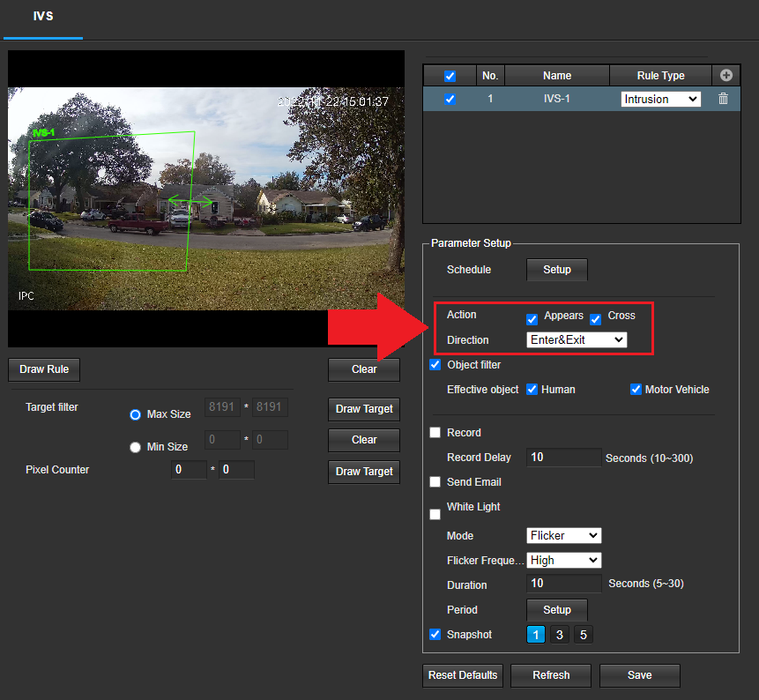The width and height of the screenshot is (759, 700).
Task: Toggle the Appears action checkbox
Action: coord(532,319)
